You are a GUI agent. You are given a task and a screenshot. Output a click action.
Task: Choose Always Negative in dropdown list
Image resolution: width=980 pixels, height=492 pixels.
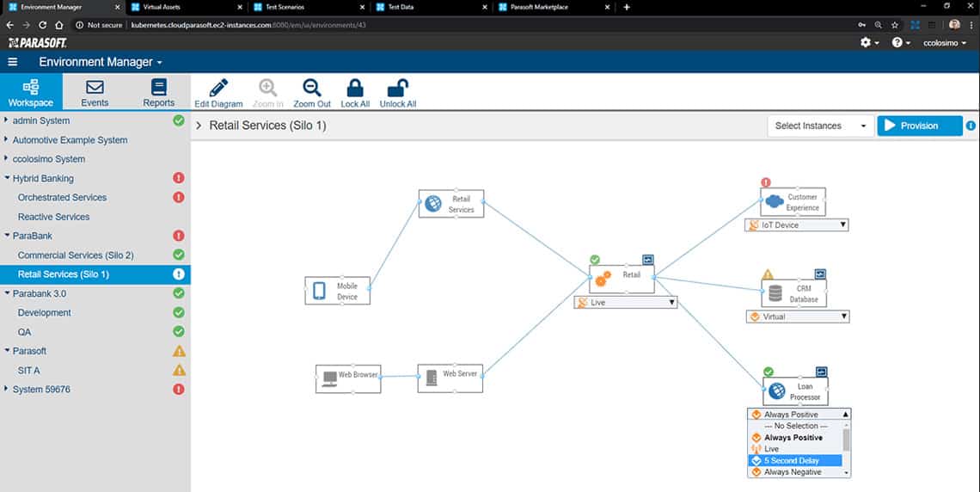(x=795, y=472)
